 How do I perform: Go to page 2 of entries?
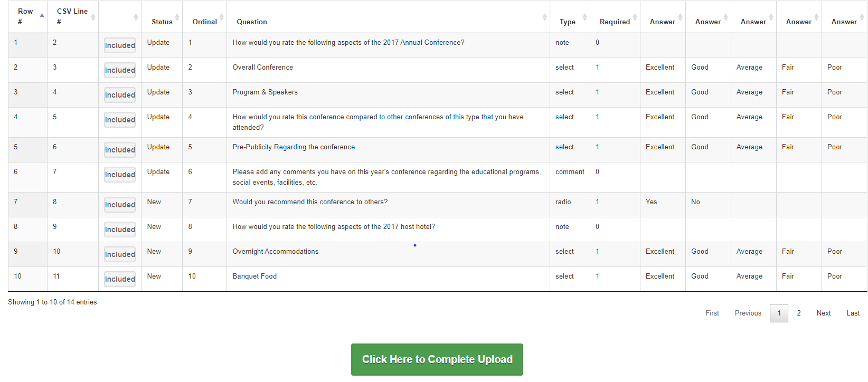tap(799, 313)
